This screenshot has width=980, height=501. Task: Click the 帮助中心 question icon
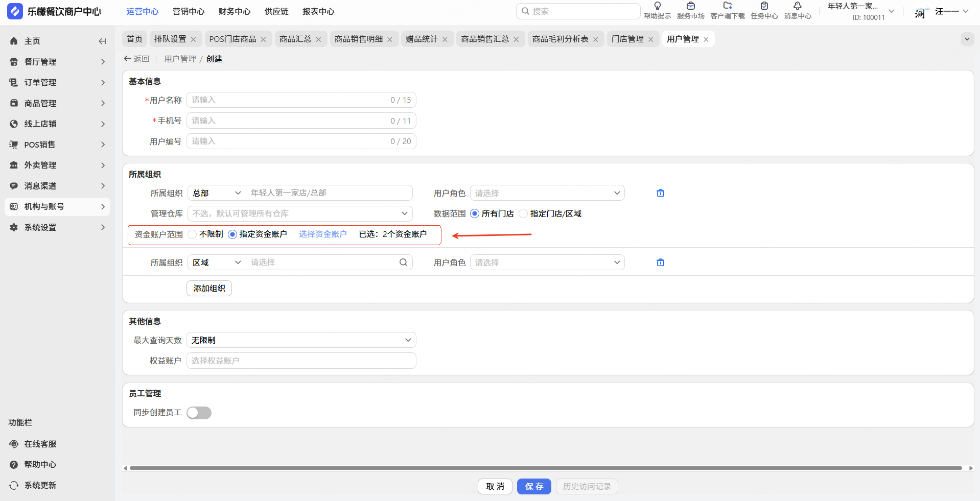click(14, 465)
